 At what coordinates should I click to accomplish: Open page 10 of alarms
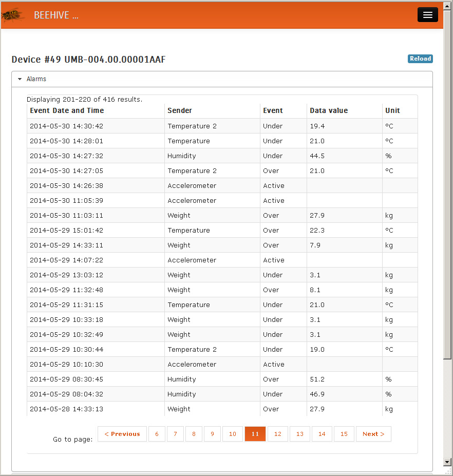coord(233,434)
